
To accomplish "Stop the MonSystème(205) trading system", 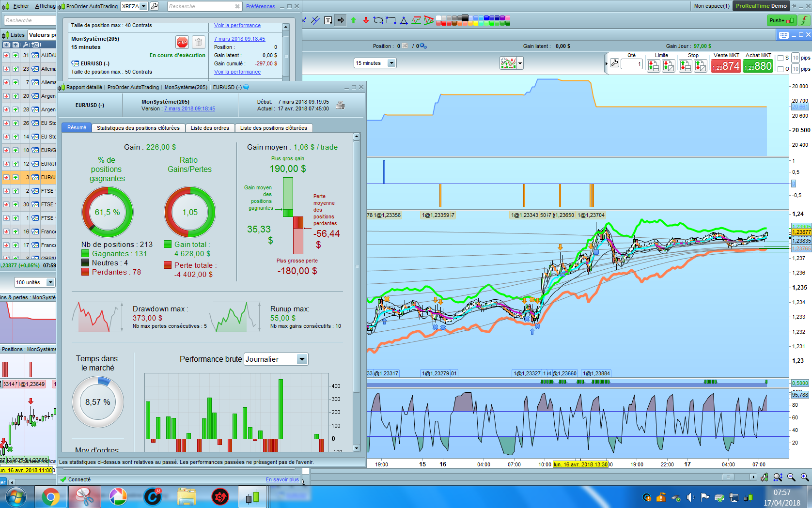I will point(182,42).
